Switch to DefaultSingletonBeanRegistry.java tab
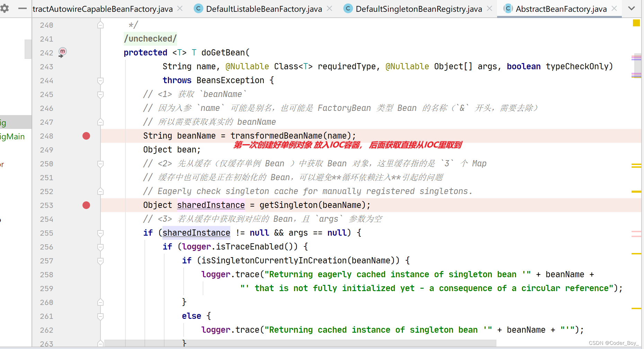The height and width of the screenshot is (349, 644). click(418, 9)
